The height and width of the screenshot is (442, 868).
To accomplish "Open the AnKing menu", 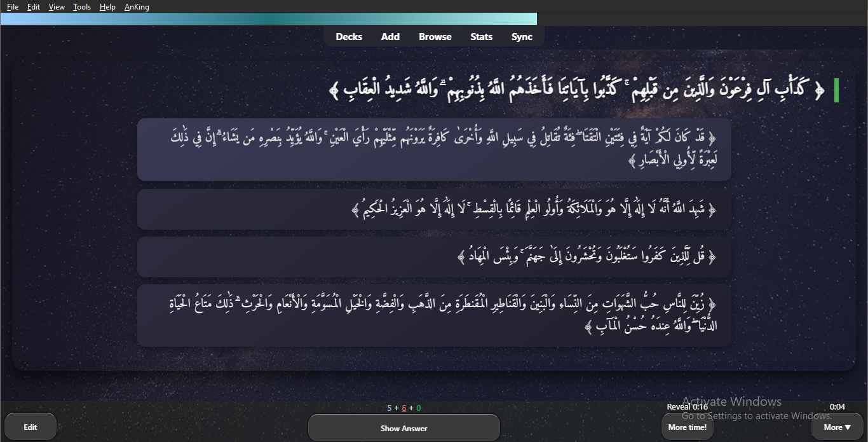I will tap(137, 7).
